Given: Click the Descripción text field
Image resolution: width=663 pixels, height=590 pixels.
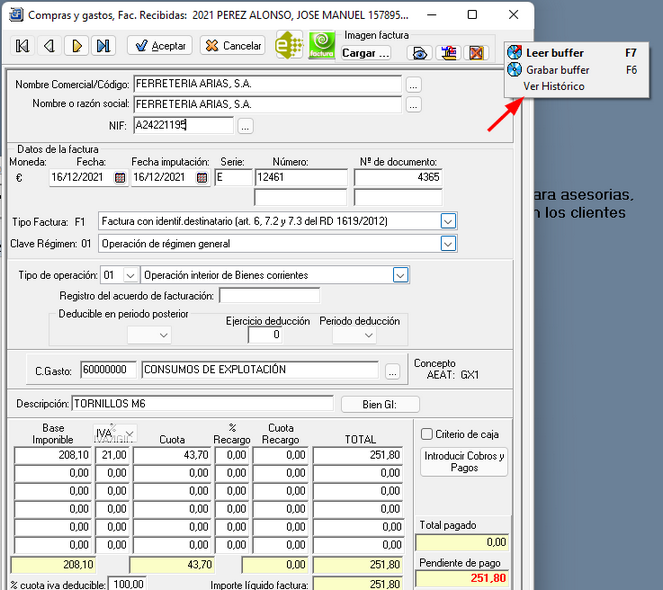Looking at the screenshot, I should pos(202,403).
